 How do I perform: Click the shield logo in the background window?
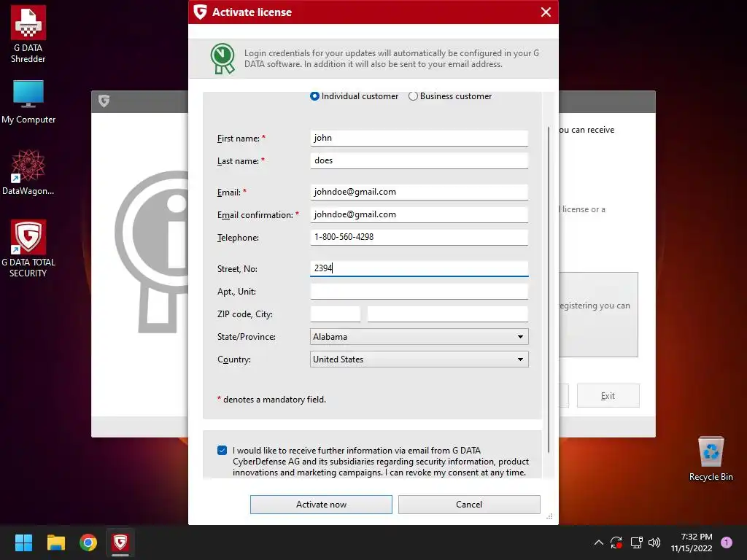pos(104,101)
